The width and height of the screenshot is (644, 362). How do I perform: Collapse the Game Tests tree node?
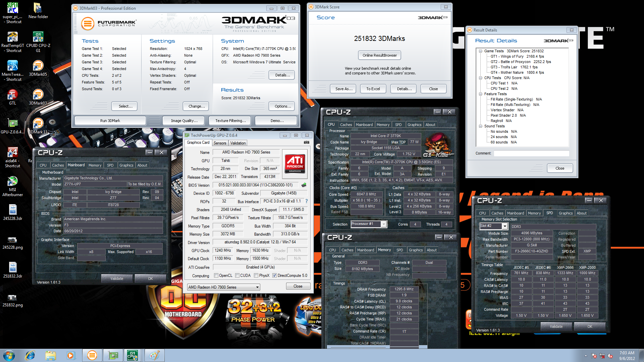[481, 51]
